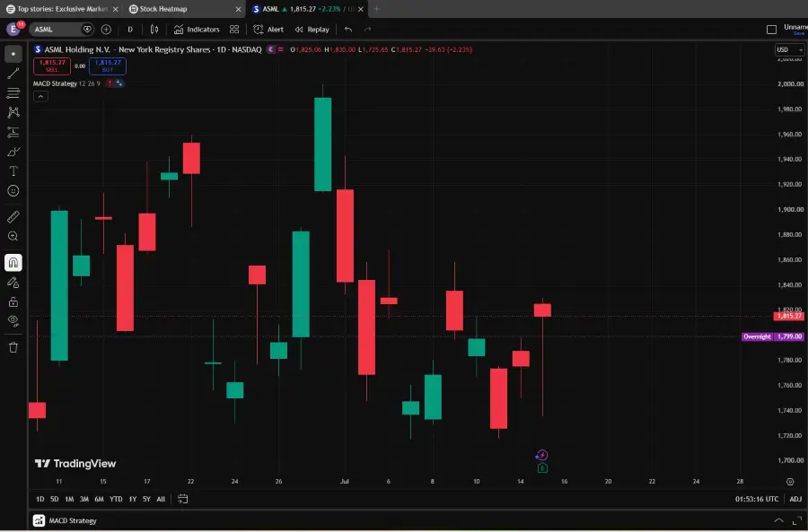This screenshot has width=808, height=532.
Task: Toggle hide all drawings
Action: (13, 321)
